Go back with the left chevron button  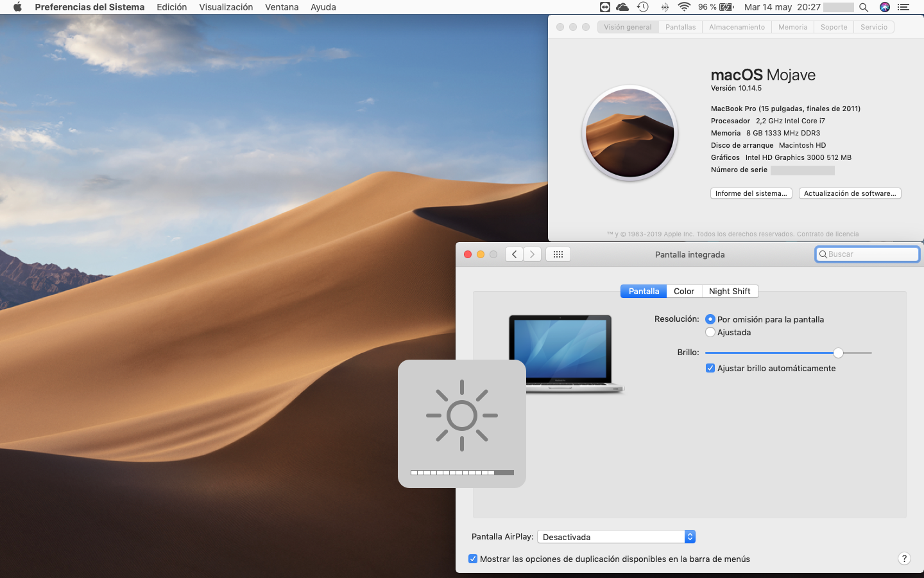[514, 254]
